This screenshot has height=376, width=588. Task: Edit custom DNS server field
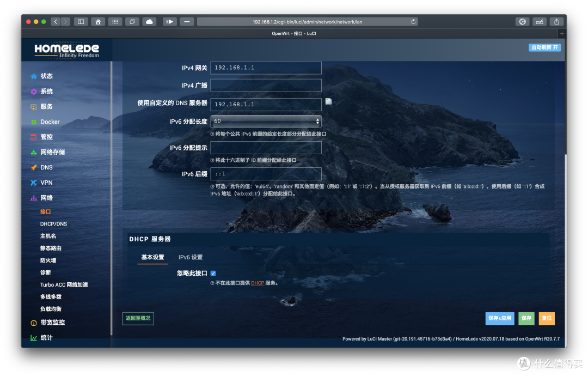click(266, 105)
